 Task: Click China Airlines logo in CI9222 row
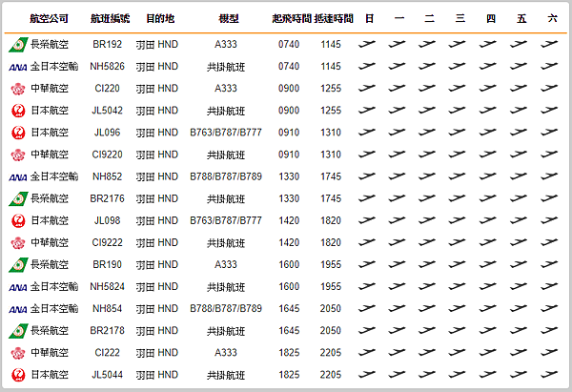pos(18,242)
